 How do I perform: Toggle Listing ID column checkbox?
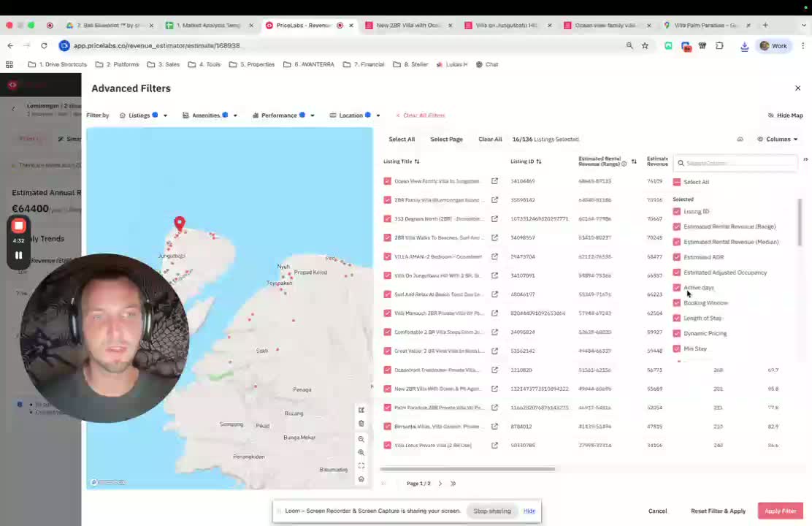coord(676,211)
